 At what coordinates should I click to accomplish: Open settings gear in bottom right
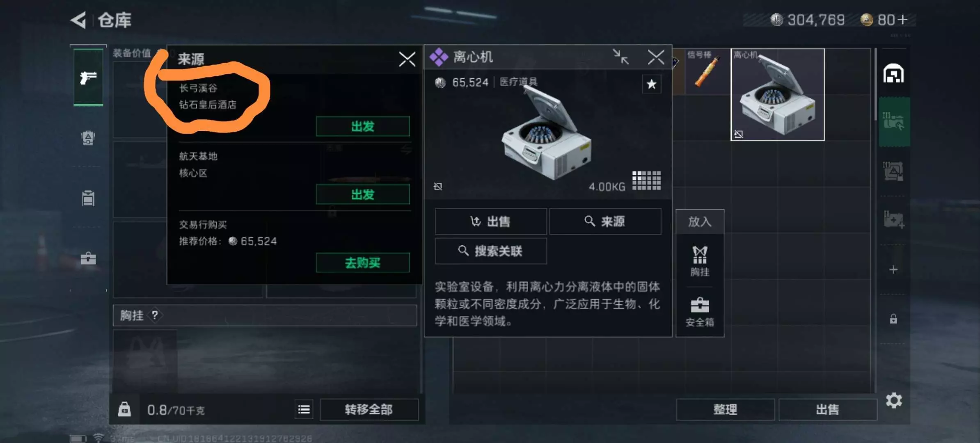click(893, 400)
